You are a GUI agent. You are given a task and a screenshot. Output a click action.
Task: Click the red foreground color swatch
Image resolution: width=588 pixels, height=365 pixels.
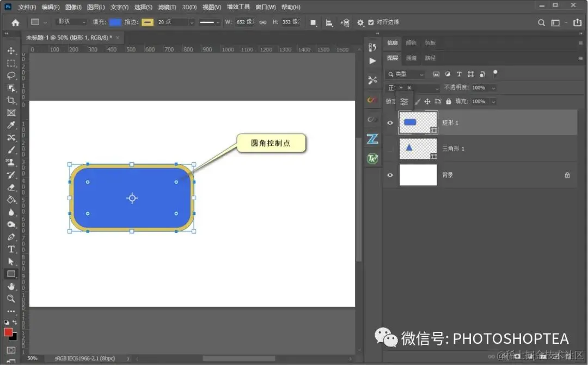click(x=8, y=332)
